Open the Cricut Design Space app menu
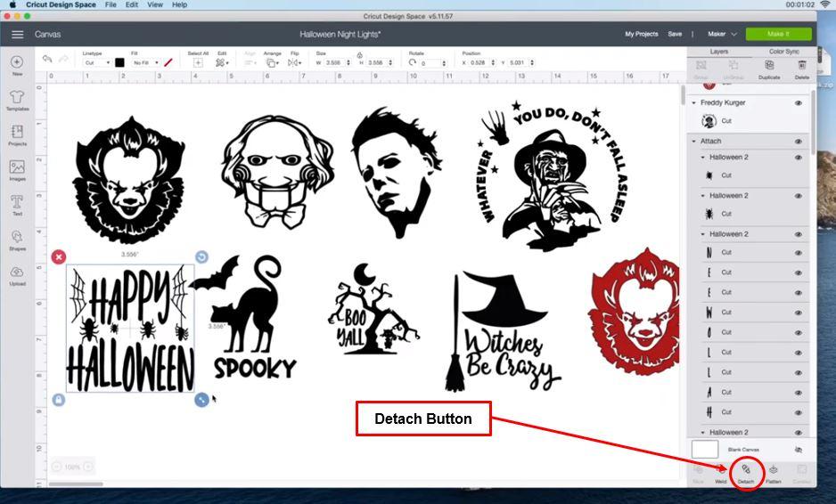The image size is (836, 504). 61,4
